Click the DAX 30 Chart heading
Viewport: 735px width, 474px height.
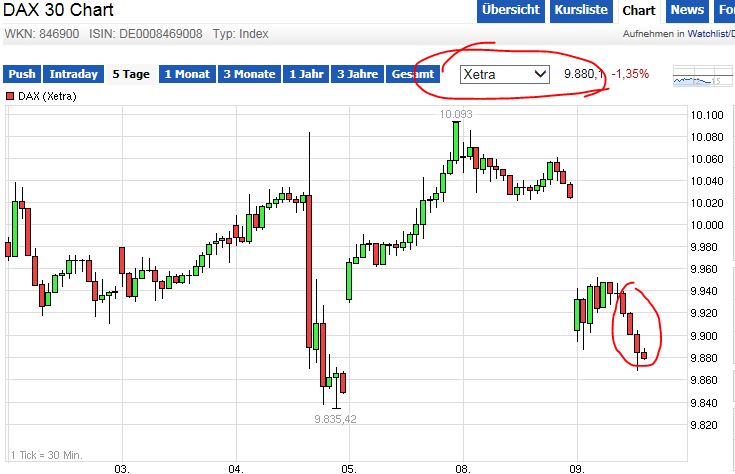58,10
